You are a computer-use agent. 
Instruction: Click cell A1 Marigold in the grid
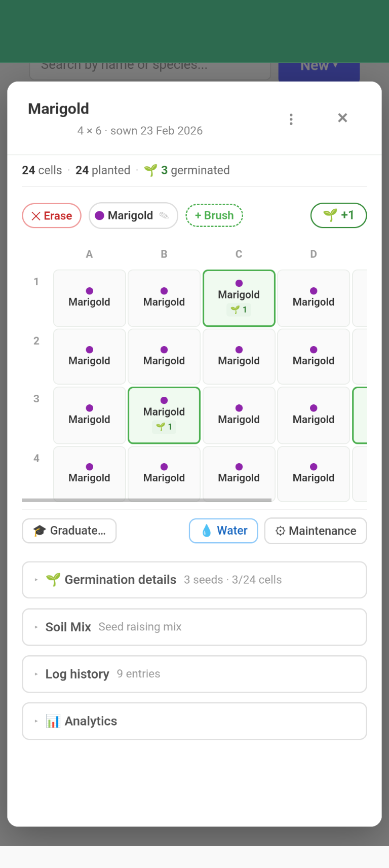point(90,298)
